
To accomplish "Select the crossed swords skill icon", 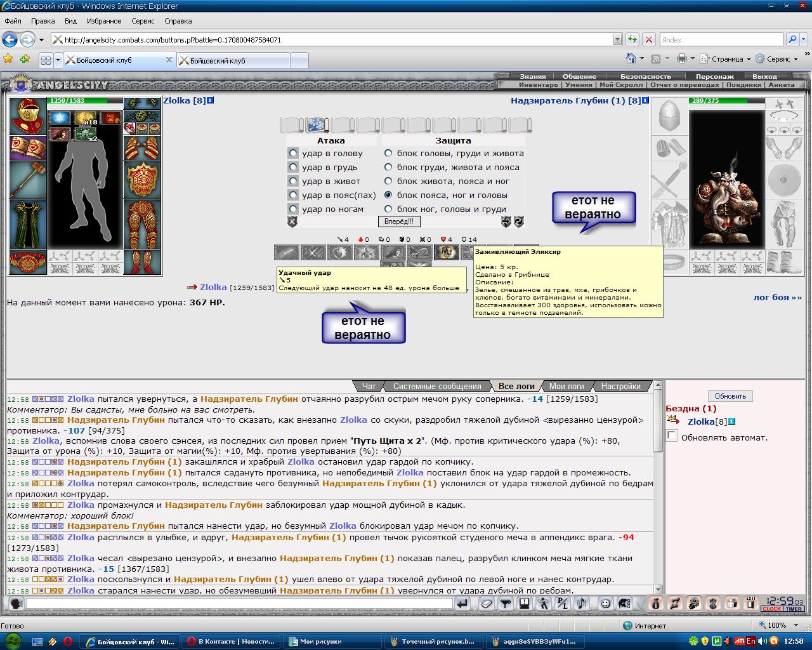I will click(313, 252).
